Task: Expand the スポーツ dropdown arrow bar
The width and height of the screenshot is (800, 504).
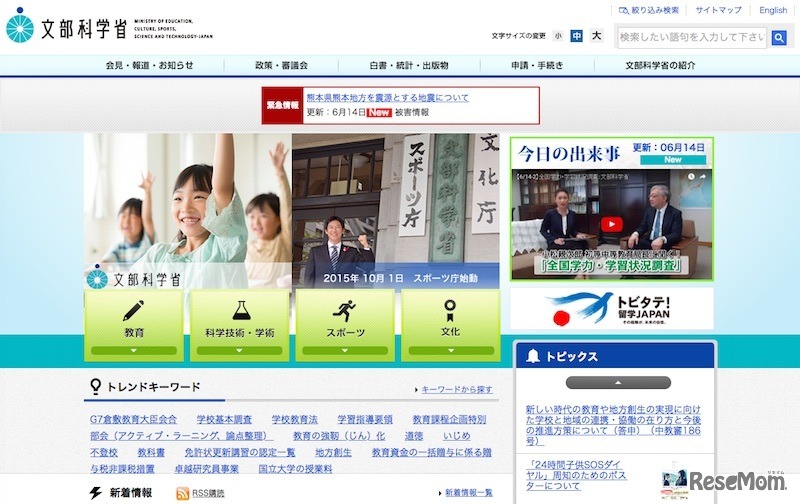Action: click(x=345, y=350)
